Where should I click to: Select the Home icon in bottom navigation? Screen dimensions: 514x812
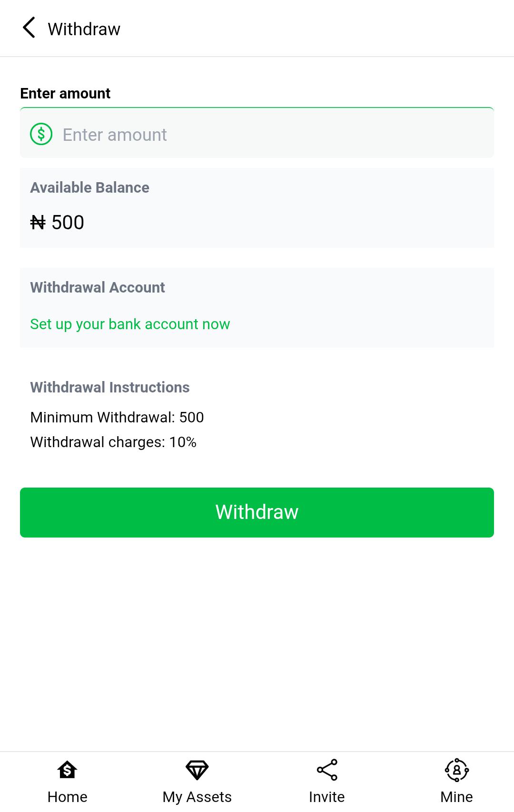click(x=67, y=769)
